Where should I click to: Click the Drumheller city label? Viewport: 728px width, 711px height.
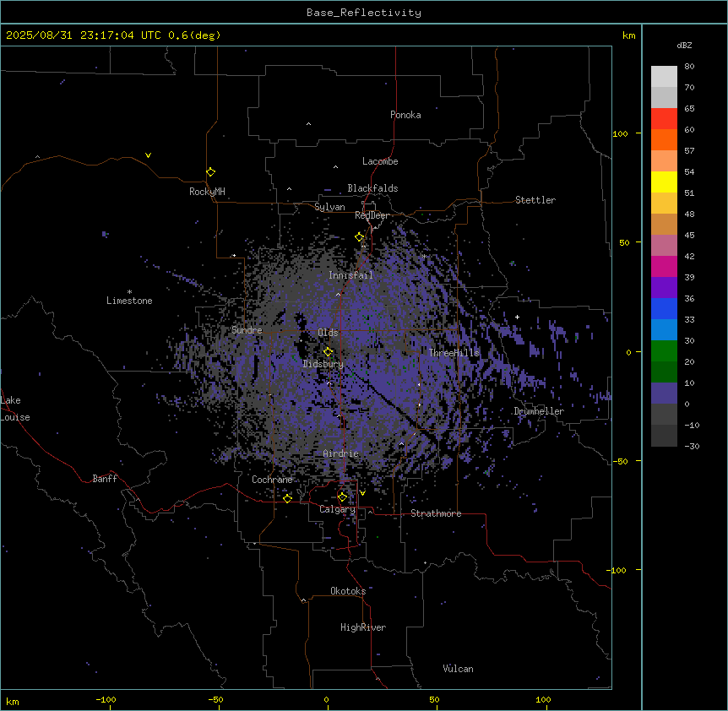pos(539,411)
